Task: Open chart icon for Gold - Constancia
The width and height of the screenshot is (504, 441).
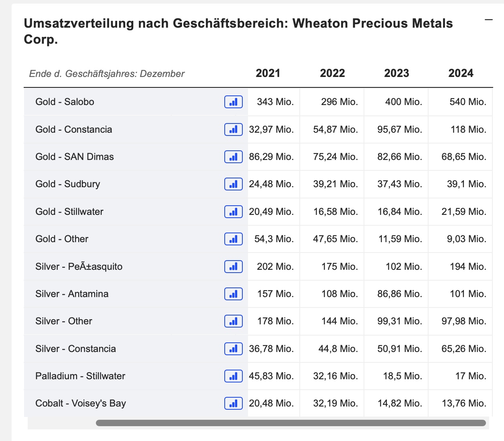Action: 234,129
